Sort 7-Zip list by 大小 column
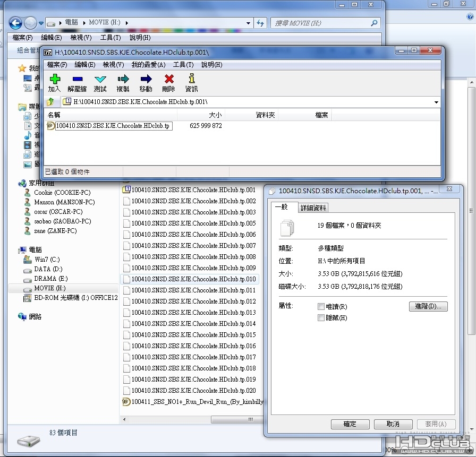Viewport: 476px width, 457px height. pos(201,115)
